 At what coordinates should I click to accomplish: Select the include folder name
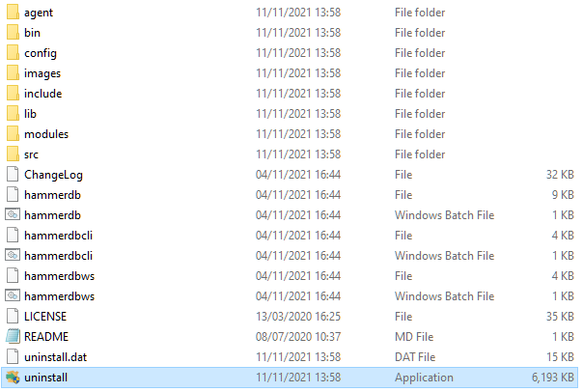pos(43,94)
